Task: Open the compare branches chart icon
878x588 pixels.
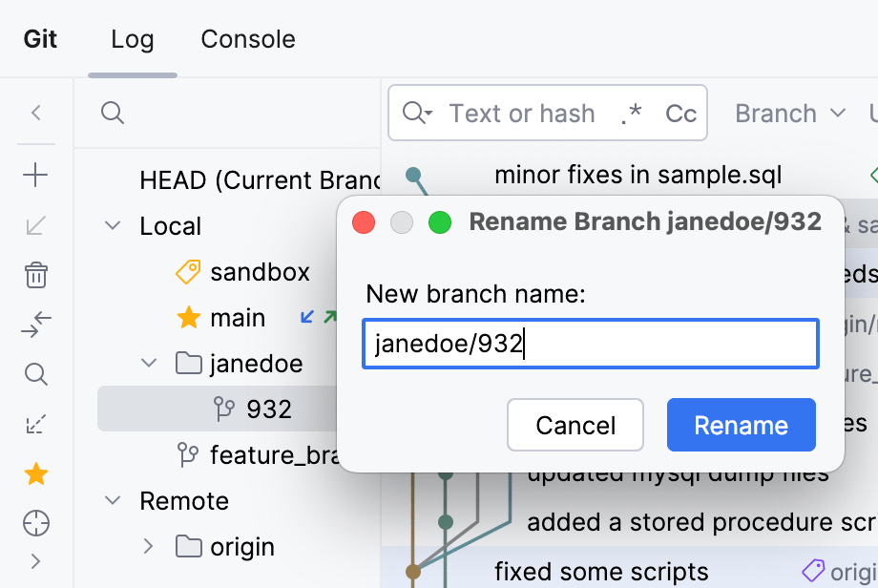Action: point(35,424)
